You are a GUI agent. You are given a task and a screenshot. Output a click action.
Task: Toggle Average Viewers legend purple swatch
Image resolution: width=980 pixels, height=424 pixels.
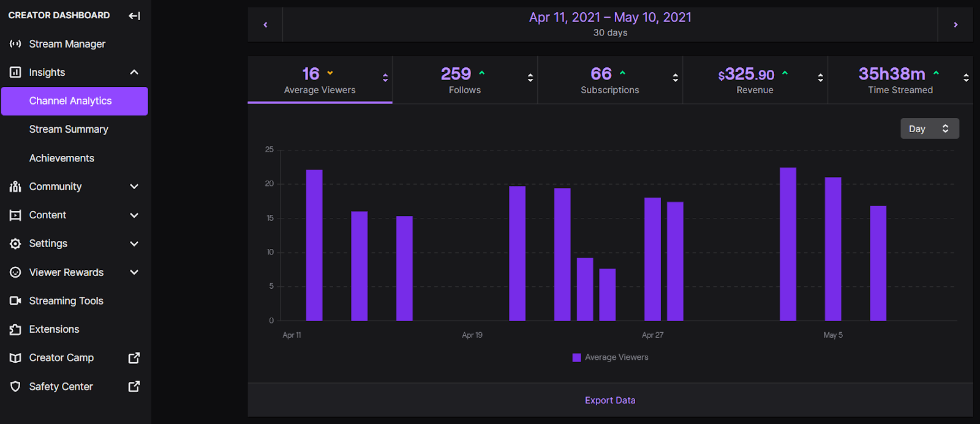point(576,358)
